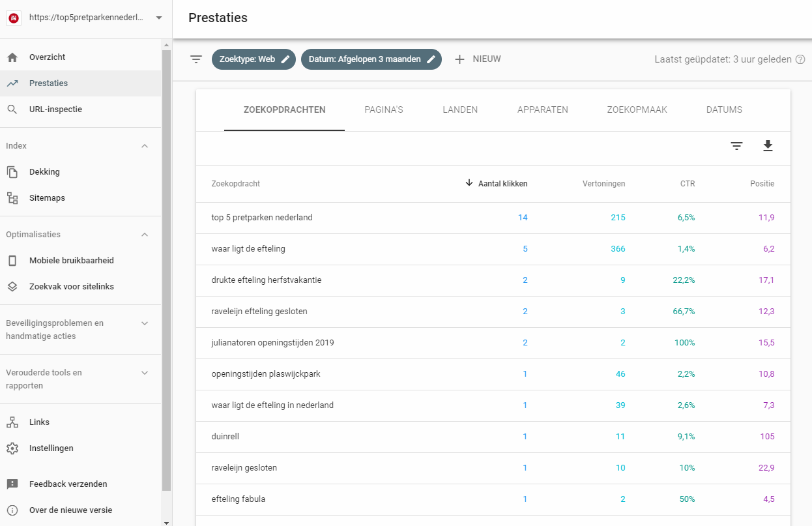
Task: Expand Beveiligingsproblemen en handmatige acties
Action: [x=145, y=323]
